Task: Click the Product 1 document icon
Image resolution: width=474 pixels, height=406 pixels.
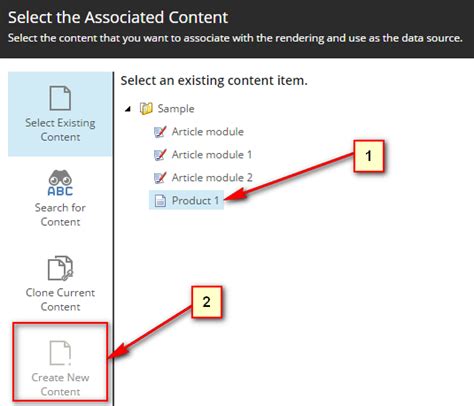Action: [160, 201]
